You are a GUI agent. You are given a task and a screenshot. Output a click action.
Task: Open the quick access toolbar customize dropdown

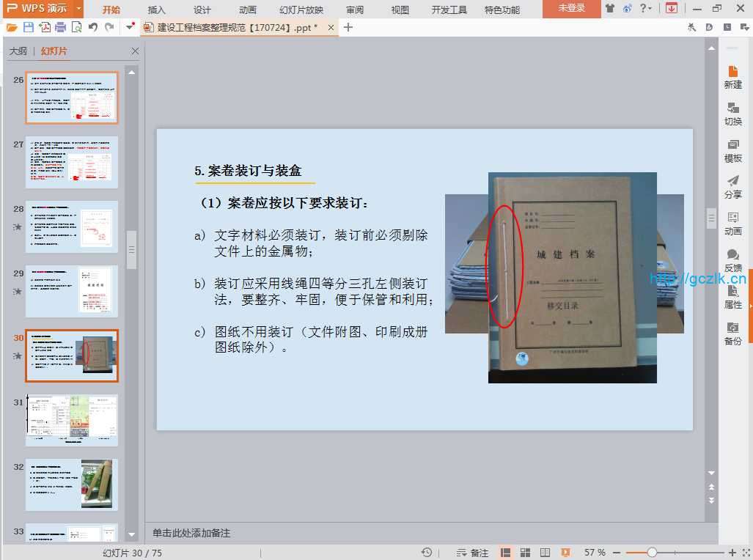tap(130, 27)
